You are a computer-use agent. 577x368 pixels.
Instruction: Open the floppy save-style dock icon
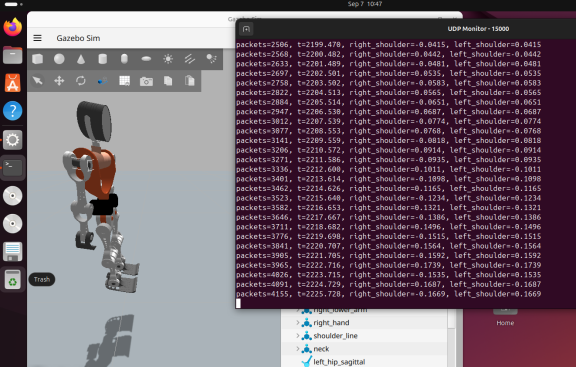click(x=13, y=252)
